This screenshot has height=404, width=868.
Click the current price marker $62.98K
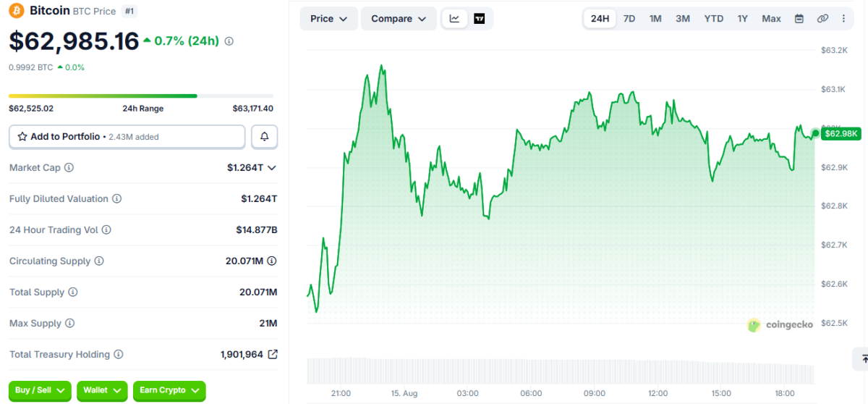point(841,133)
